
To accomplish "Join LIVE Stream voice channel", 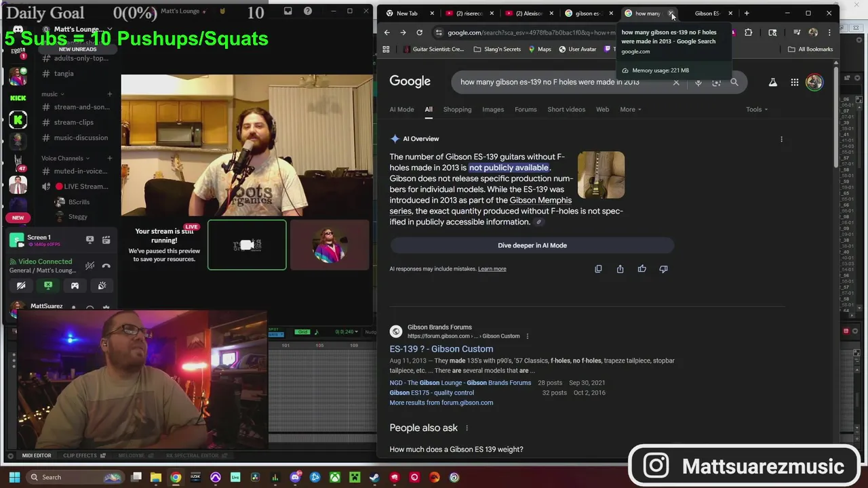I will pos(81,186).
